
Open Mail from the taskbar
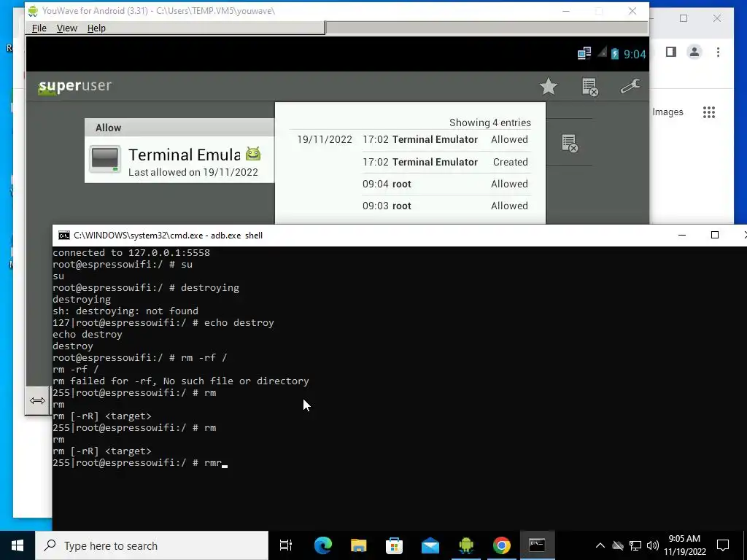(x=430, y=545)
